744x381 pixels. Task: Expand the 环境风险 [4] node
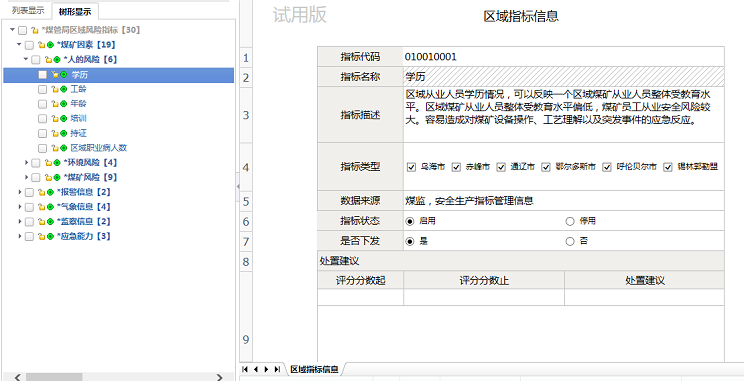[x=26, y=163]
